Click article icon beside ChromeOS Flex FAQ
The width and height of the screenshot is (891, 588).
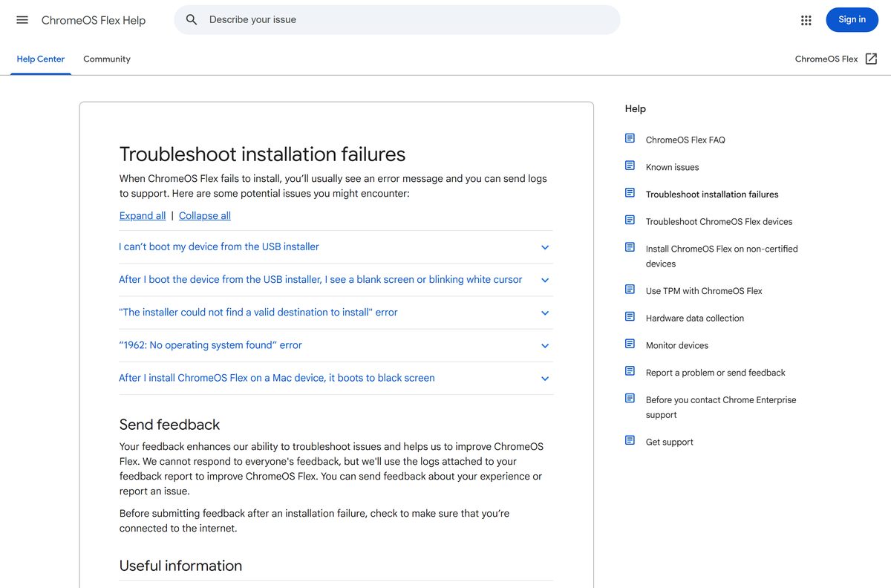(630, 139)
